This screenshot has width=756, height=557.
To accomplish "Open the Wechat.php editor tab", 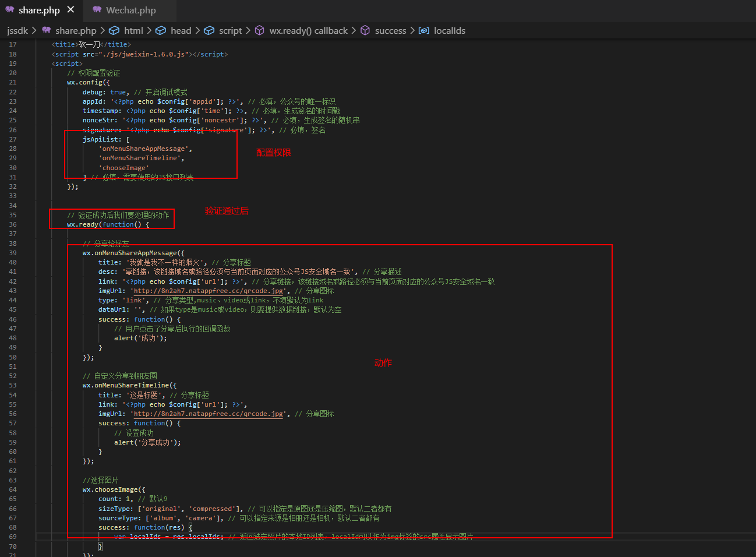I will click(x=130, y=10).
